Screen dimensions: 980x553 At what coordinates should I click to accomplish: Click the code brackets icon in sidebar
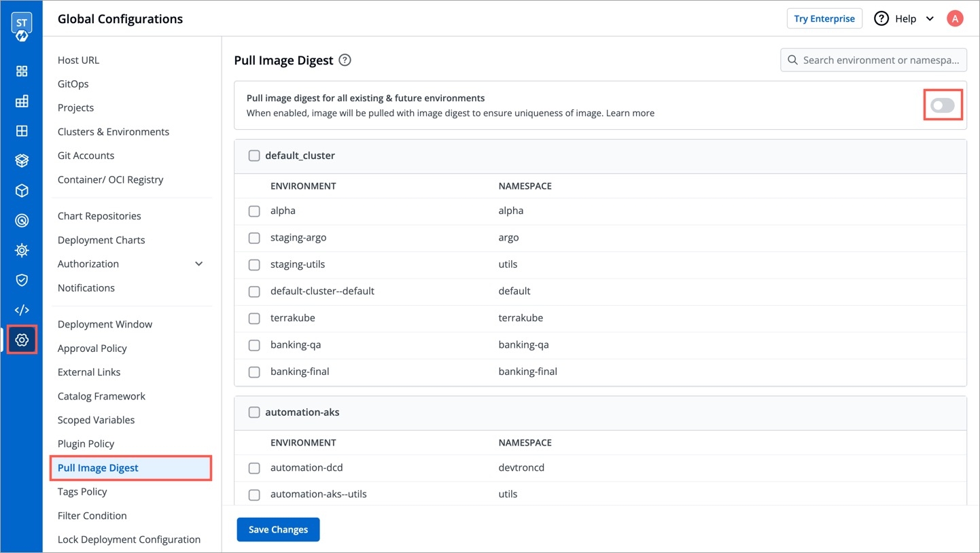(x=22, y=310)
